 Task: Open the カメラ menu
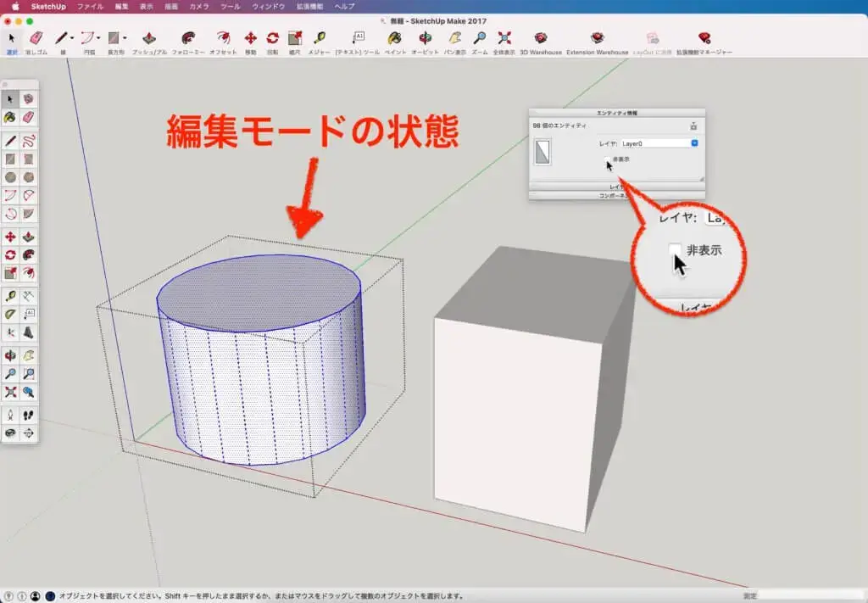click(198, 7)
